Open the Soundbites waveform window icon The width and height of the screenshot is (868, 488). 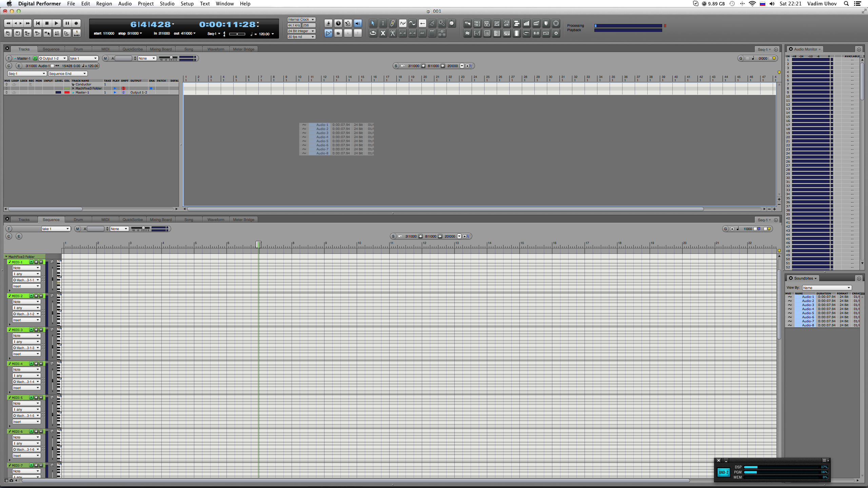[x=467, y=33]
